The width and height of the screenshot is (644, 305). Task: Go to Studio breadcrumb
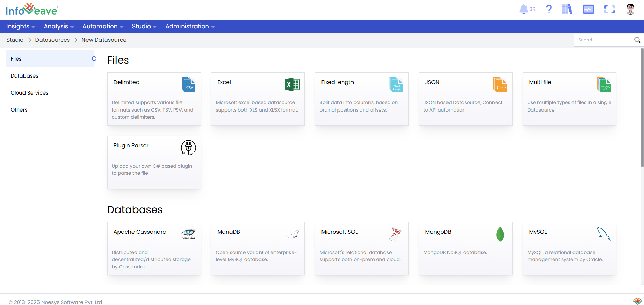click(15, 40)
